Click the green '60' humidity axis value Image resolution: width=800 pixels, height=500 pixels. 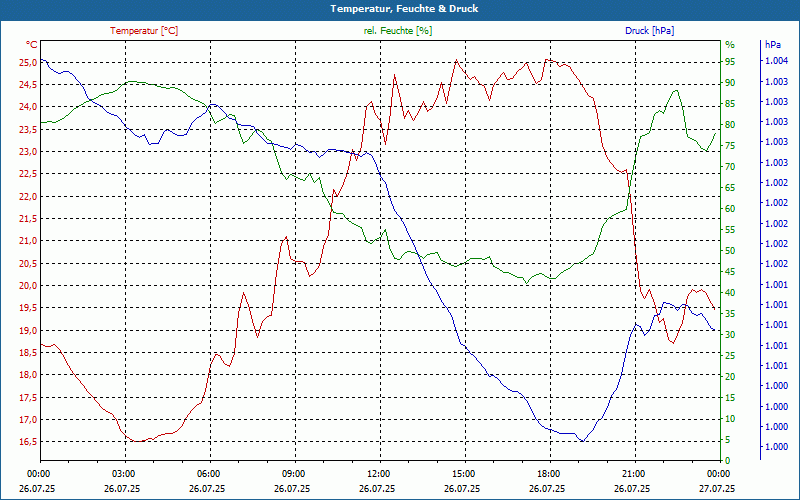tap(730, 209)
